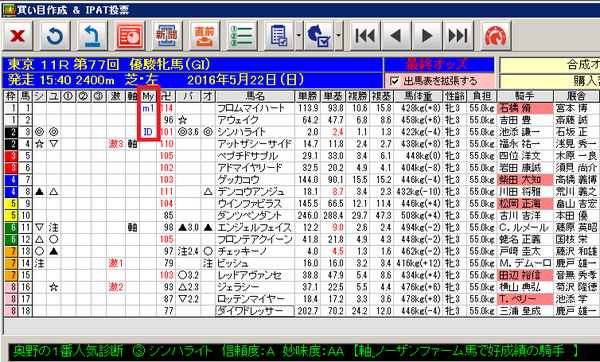600x362 pixels.
Task: Click the checklist document icon
Action: 279,36
